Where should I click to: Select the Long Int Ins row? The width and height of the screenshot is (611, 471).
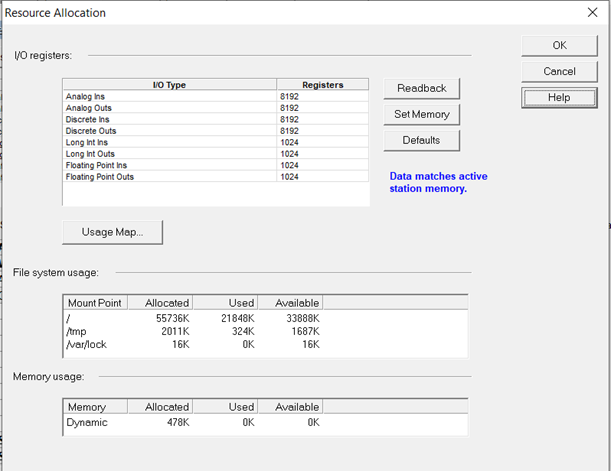[215, 142]
